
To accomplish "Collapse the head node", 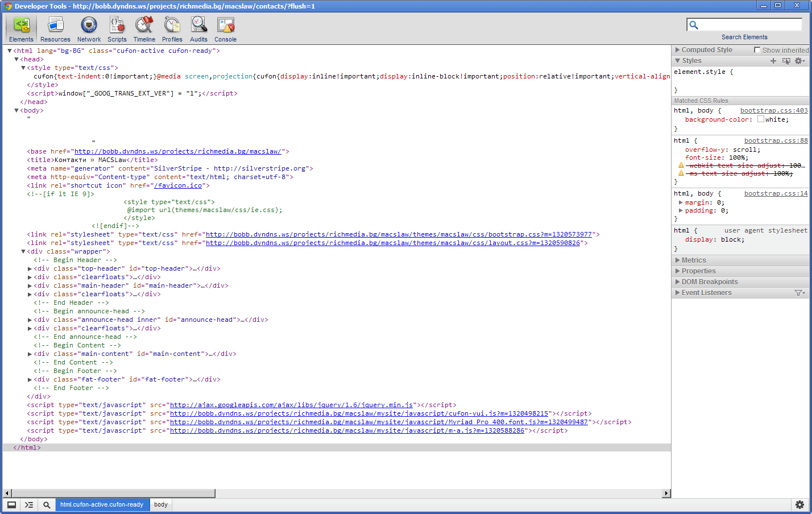I will pyautogui.click(x=16, y=59).
